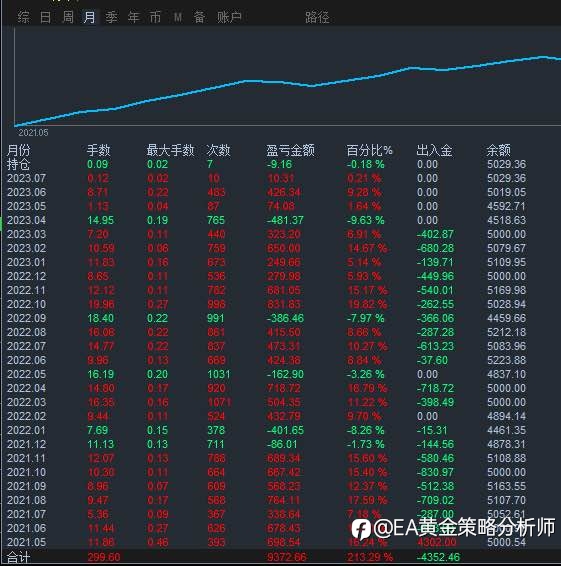Screen dimensions: 561x566
Task: Select the 2021.08 month row
Action: tap(266, 500)
